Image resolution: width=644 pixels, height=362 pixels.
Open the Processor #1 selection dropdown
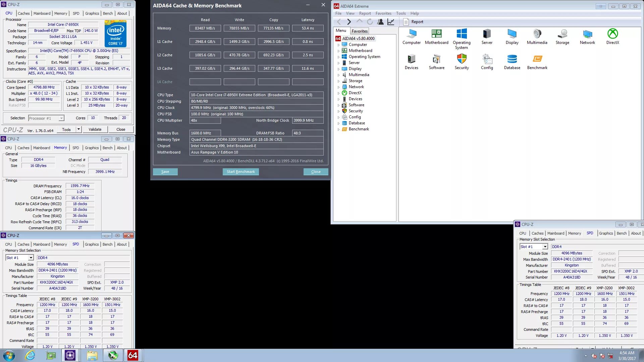coord(61,118)
